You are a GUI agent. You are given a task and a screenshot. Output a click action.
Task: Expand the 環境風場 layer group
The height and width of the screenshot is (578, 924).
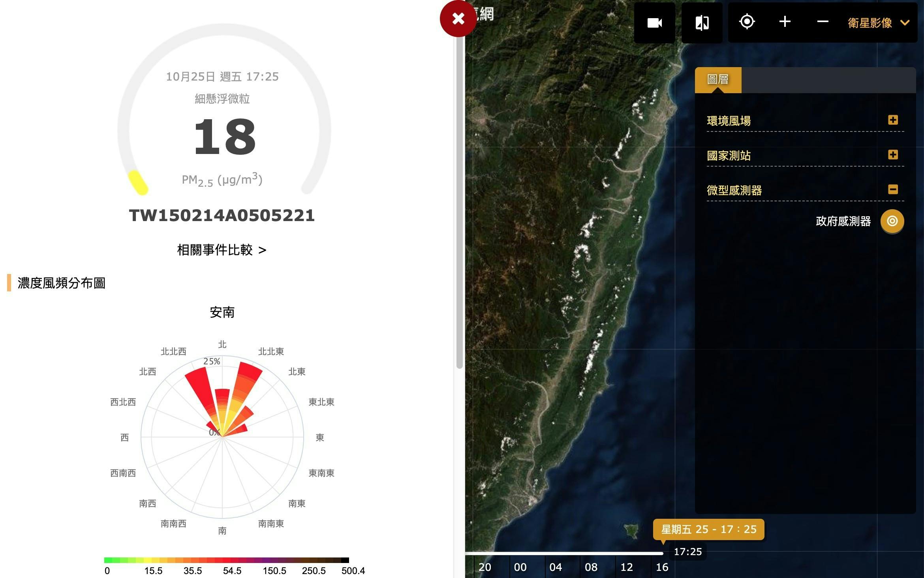click(892, 120)
